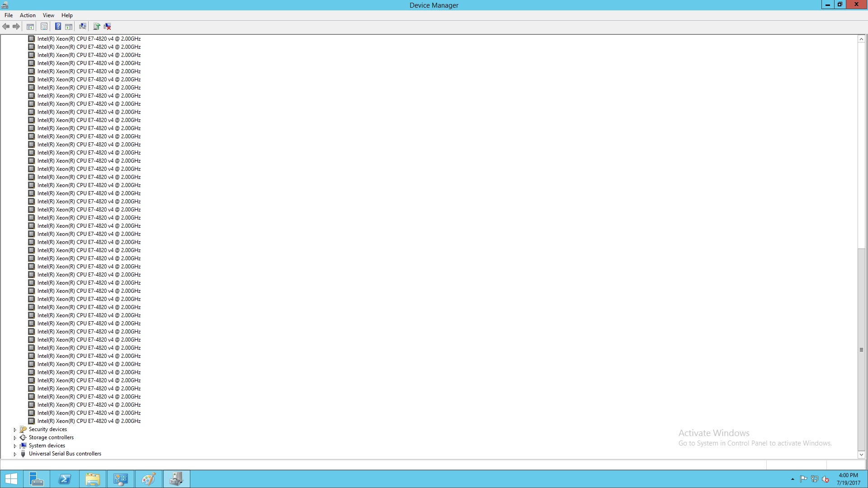Click the scrollbar down arrow

click(x=861, y=455)
